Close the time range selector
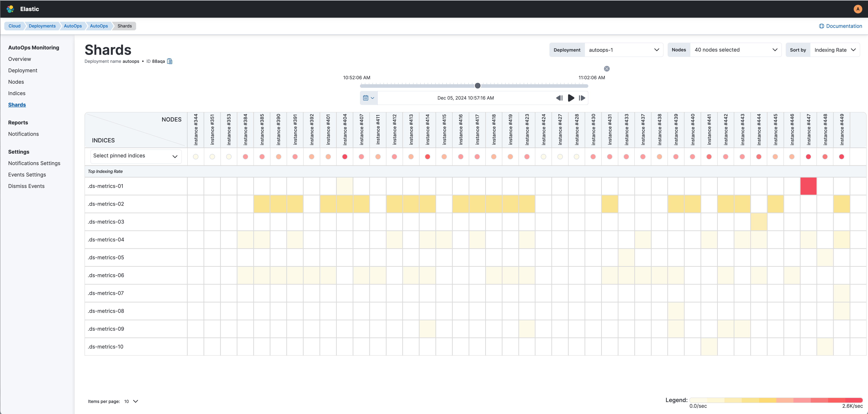 click(606, 69)
